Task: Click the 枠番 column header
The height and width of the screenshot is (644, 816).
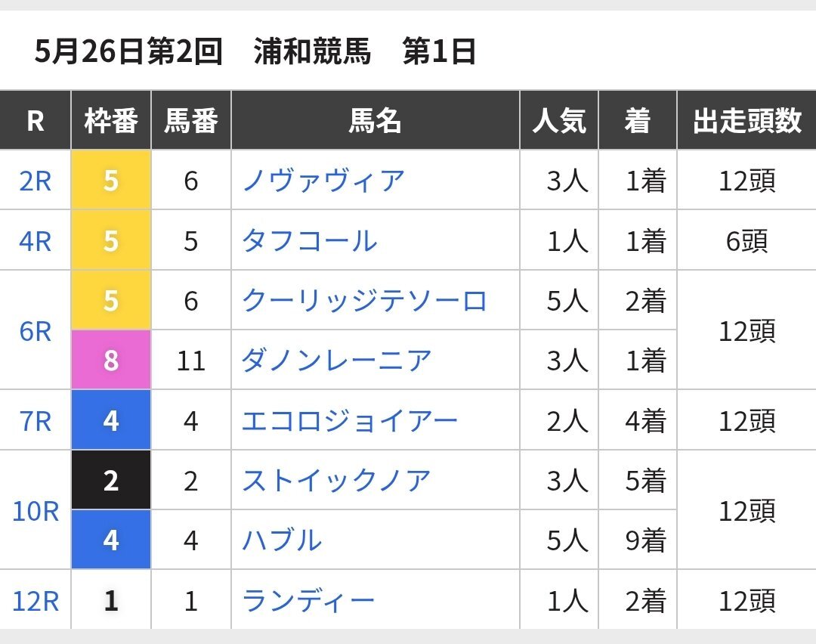Action: (x=111, y=120)
